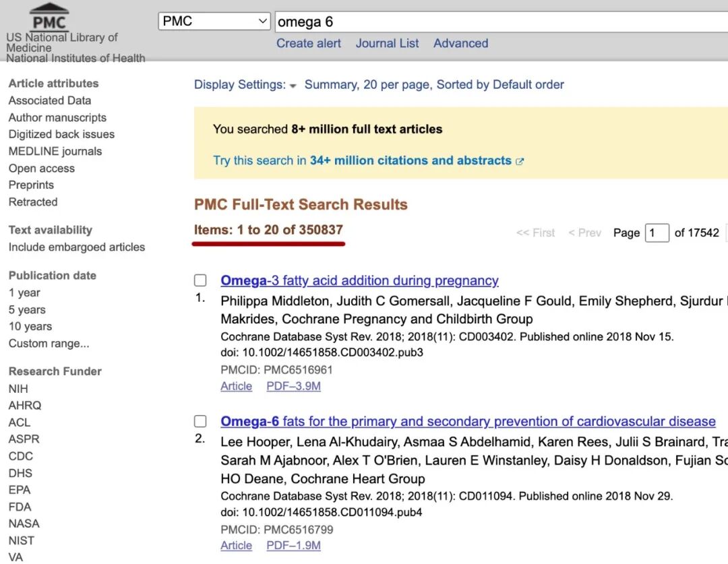728x564 pixels.
Task: Filter by Preprints
Action: (31, 185)
